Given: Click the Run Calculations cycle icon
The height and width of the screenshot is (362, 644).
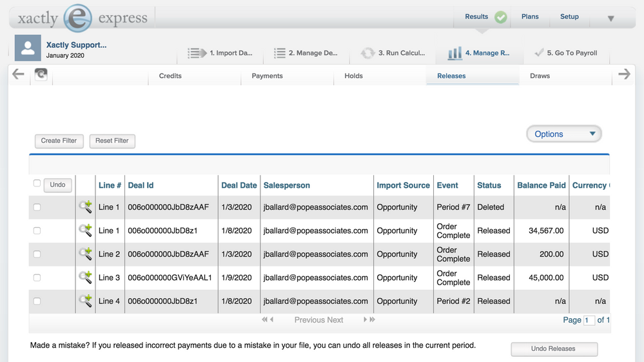Looking at the screenshot, I should point(367,53).
